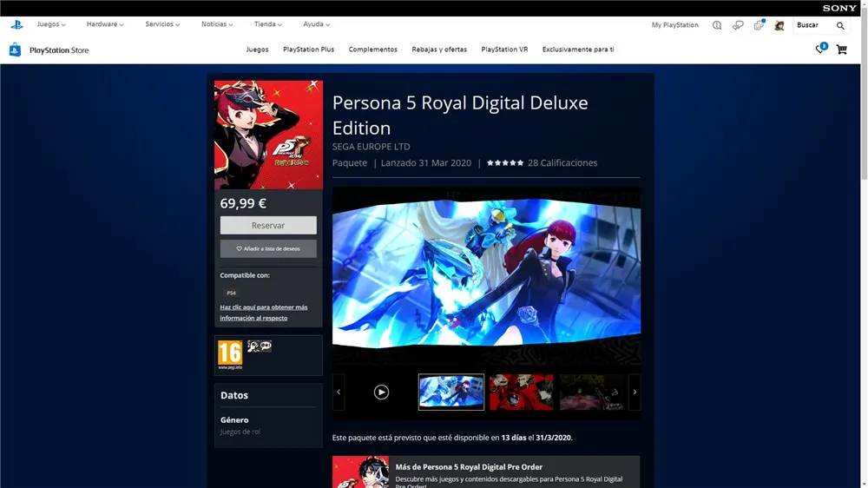This screenshot has width=868, height=488.
Task: Expand the Servicios dropdown menu
Action: tap(162, 24)
